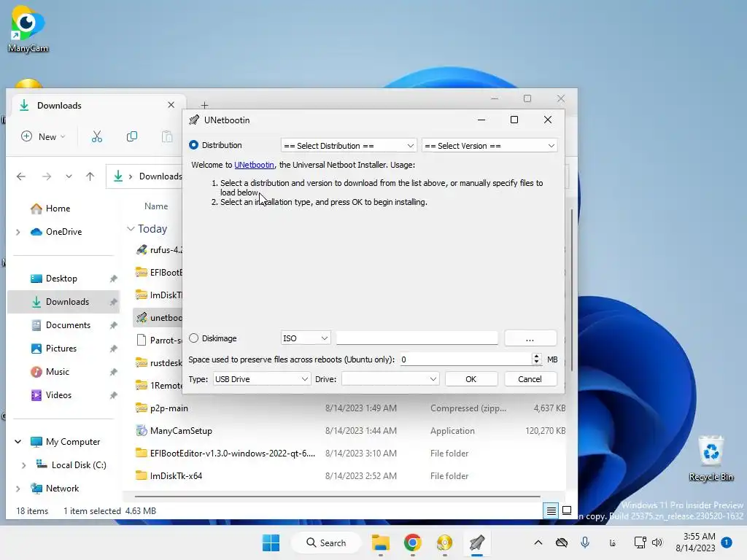
Task: Go up one folder level
Action: pyautogui.click(x=90, y=176)
